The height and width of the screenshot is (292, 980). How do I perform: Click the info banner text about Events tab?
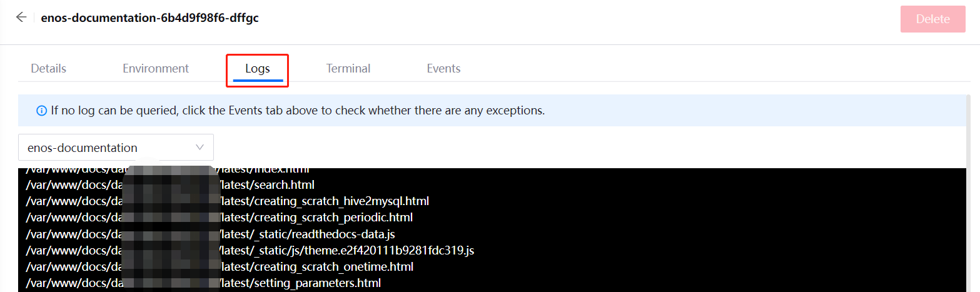(x=298, y=111)
